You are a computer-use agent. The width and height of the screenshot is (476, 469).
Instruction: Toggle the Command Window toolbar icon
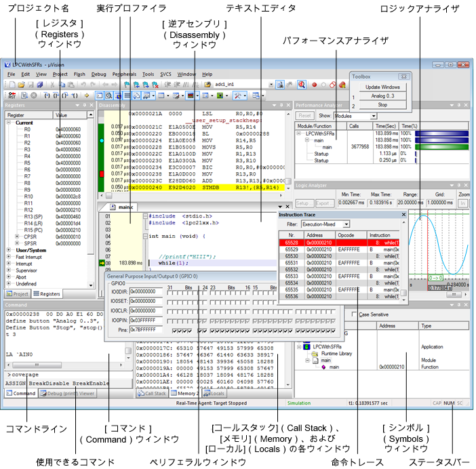point(99,96)
